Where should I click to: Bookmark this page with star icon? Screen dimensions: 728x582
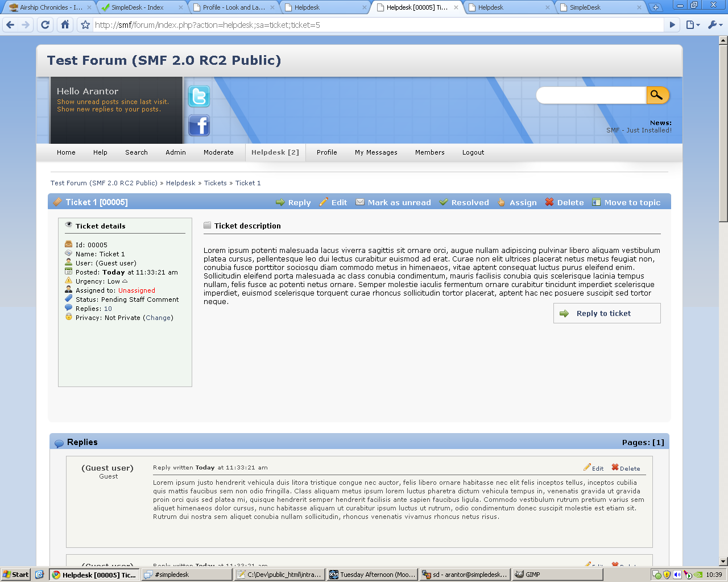(85, 25)
